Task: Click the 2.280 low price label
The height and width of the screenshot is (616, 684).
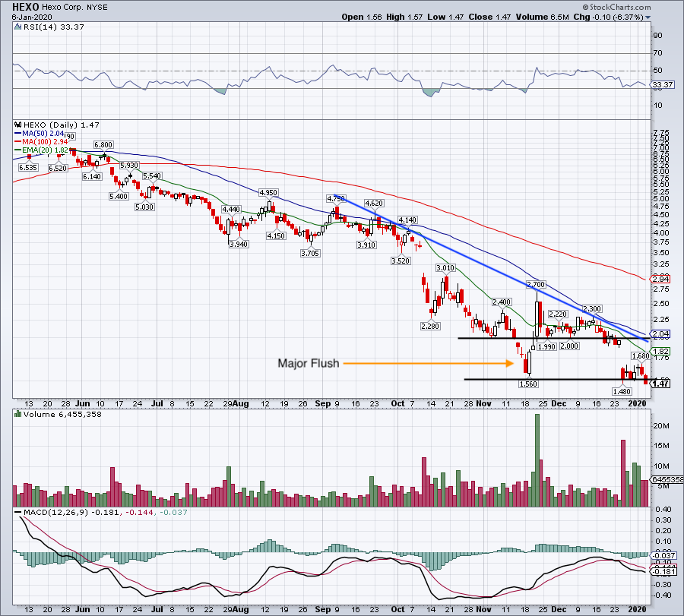Action: tap(430, 326)
